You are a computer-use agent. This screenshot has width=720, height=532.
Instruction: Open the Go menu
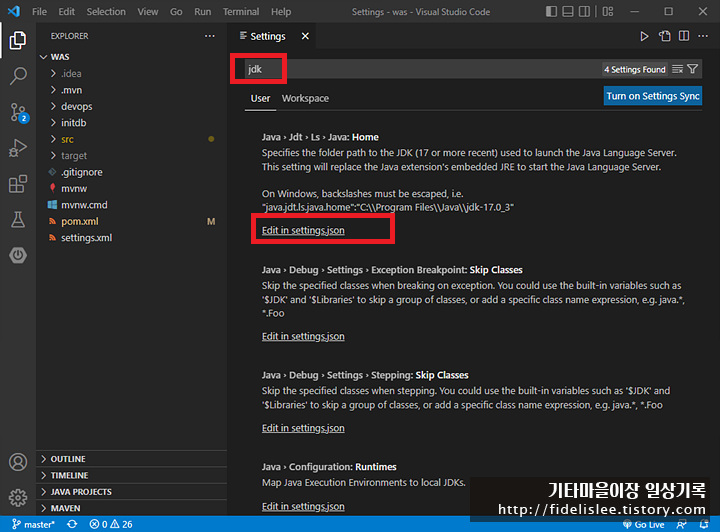coord(176,11)
